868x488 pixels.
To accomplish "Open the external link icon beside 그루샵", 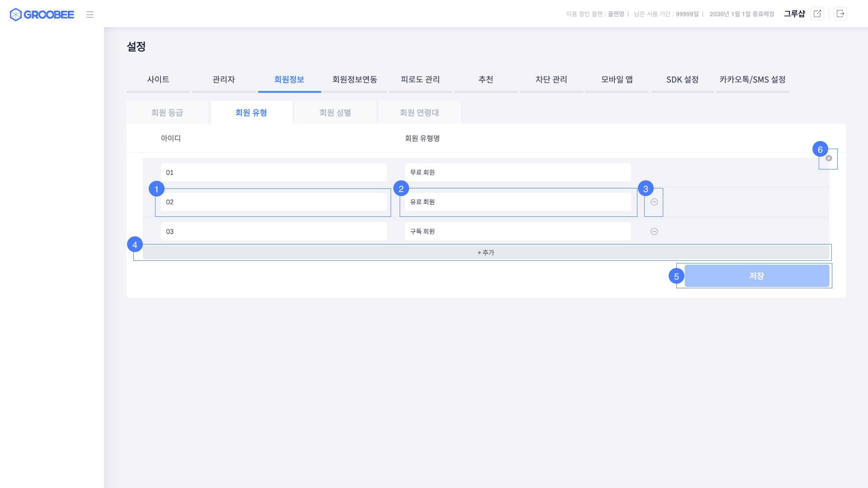I will pyautogui.click(x=817, y=14).
